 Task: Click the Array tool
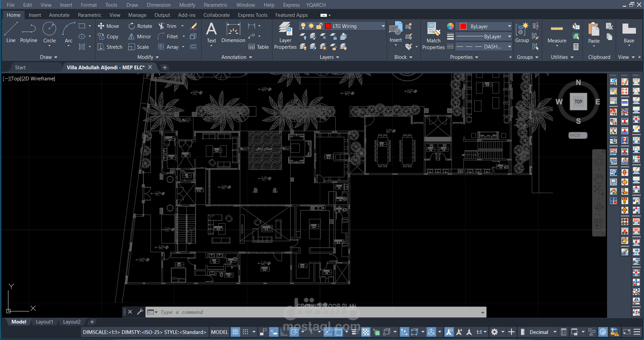(x=168, y=47)
